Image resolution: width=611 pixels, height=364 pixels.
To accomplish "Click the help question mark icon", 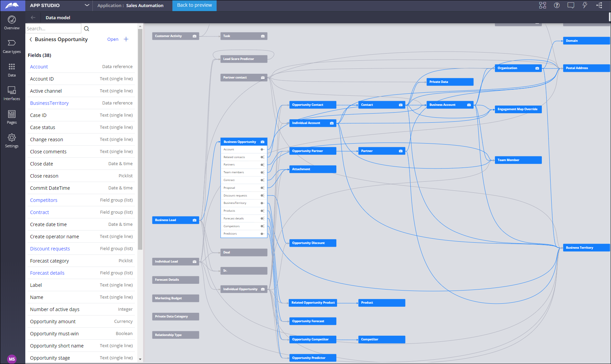I will [x=557, y=5].
